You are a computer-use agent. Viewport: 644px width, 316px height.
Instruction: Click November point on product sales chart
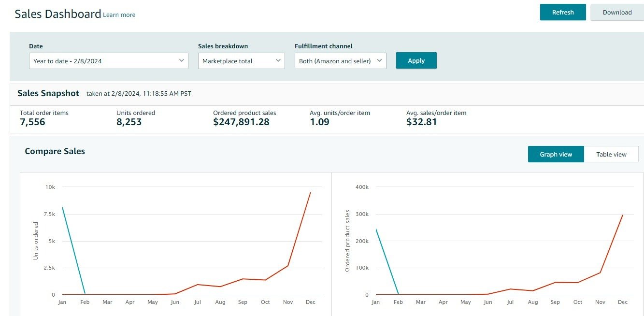(601, 273)
